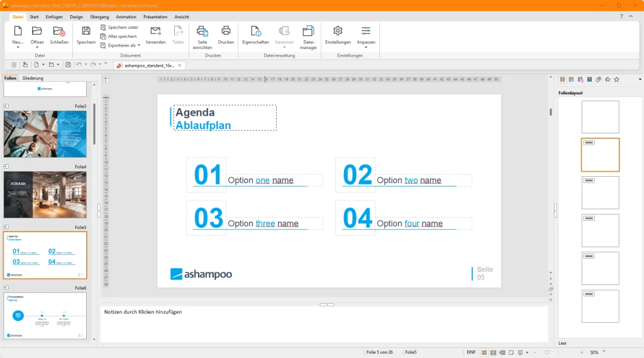The height and width of the screenshot is (358, 644).
Task: Click the second sidebar icon with pencil
Action: pyautogui.click(x=571, y=79)
